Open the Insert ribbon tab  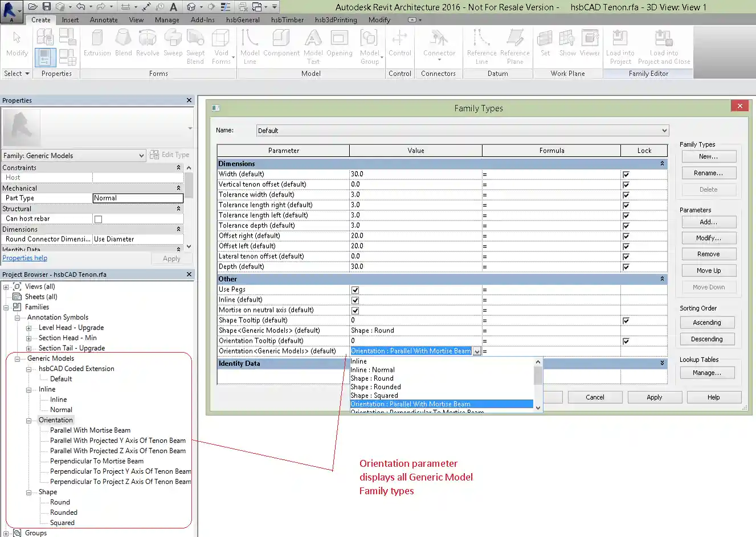(x=71, y=19)
